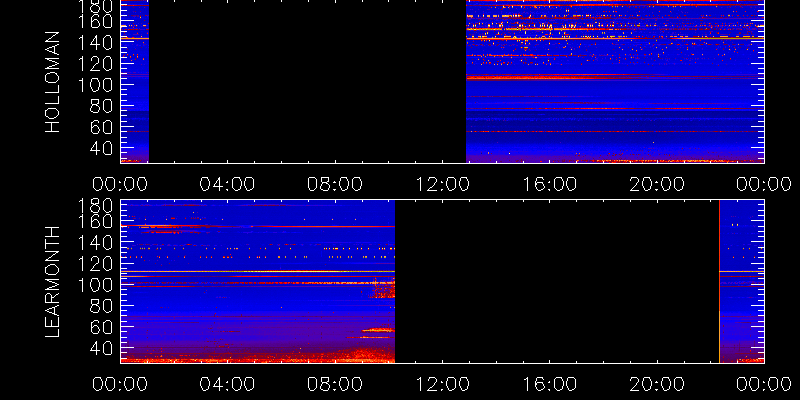Click 20:00 under the Holloman spectrogram

pyautogui.click(x=657, y=184)
